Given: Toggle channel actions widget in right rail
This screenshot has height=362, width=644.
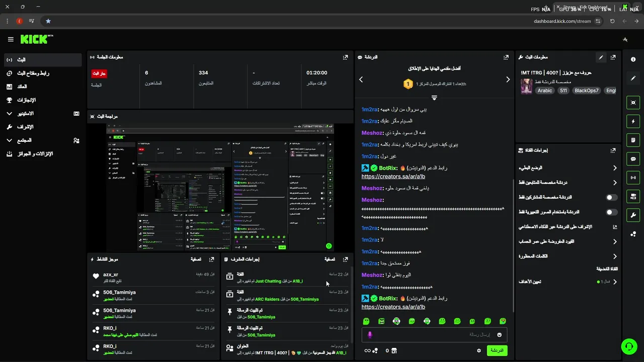Looking at the screenshot, I should pyautogui.click(x=633, y=196).
